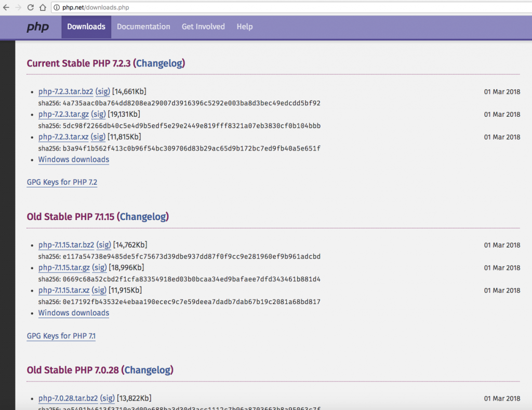532x410 pixels.
Task: Open the Help menu item
Action: pos(245,27)
